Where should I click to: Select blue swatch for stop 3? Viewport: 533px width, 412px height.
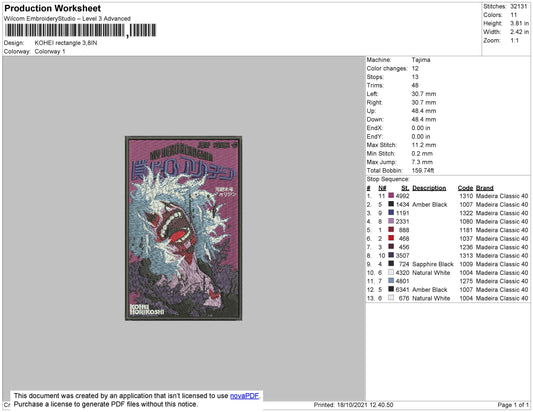[x=391, y=212]
